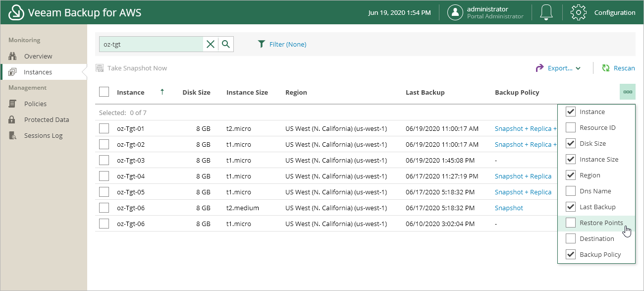Enable the Resource ID column checkbox
This screenshot has width=644, height=291.
571,127
